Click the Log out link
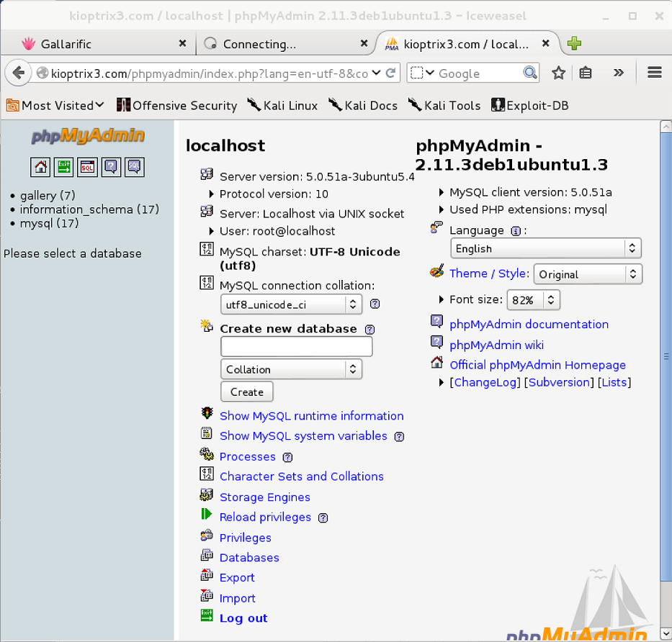This screenshot has height=642, width=672. tap(243, 618)
